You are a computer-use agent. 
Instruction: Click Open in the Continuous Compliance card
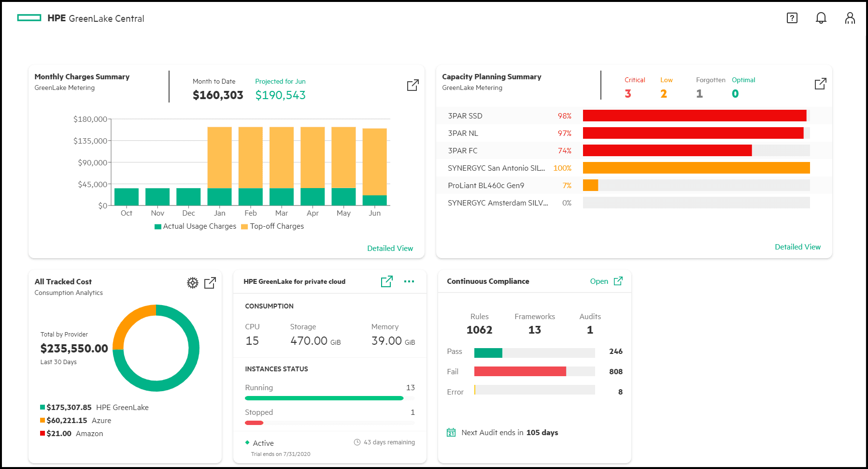[599, 281]
